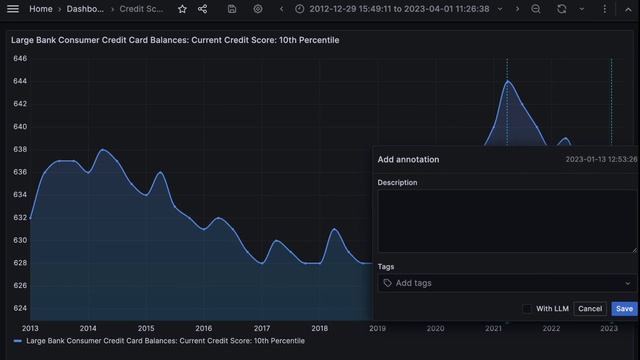This screenshot has width=640, height=360.
Task: Click the Add annotation heading
Action: [x=408, y=160]
